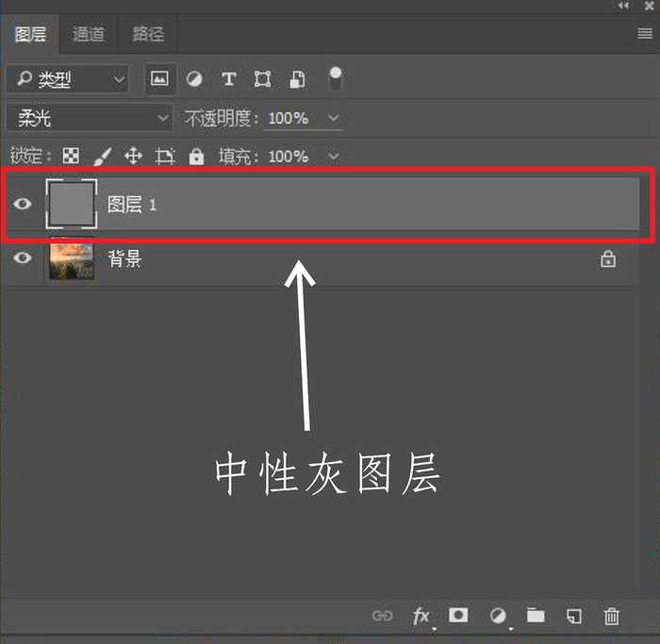Toggle layer filtering on/off switch
Viewport: 660px width, 644px height.
coord(334,79)
